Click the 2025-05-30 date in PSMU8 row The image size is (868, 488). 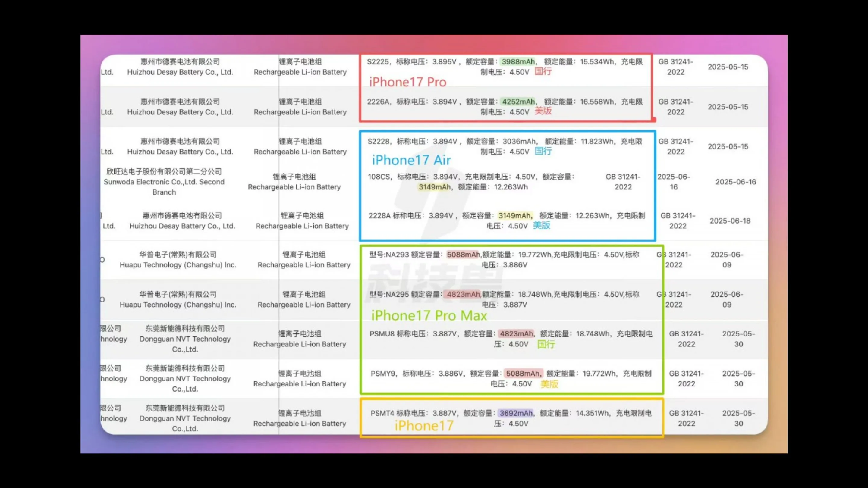(x=739, y=339)
